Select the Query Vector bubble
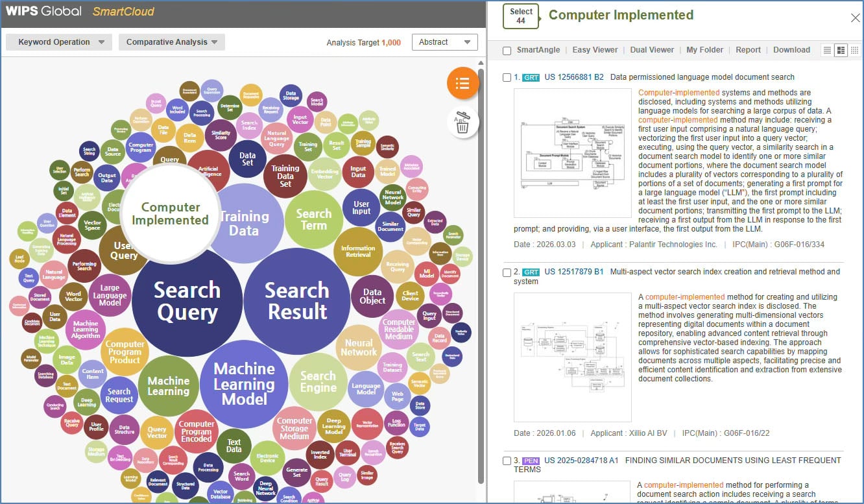This screenshot has height=504, width=864. pyautogui.click(x=157, y=433)
